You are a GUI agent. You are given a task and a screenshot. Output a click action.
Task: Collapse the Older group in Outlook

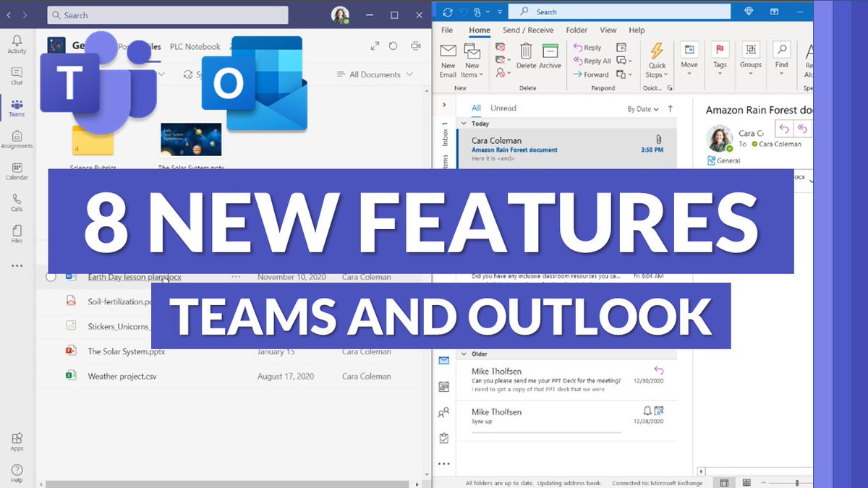tap(464, 354)
